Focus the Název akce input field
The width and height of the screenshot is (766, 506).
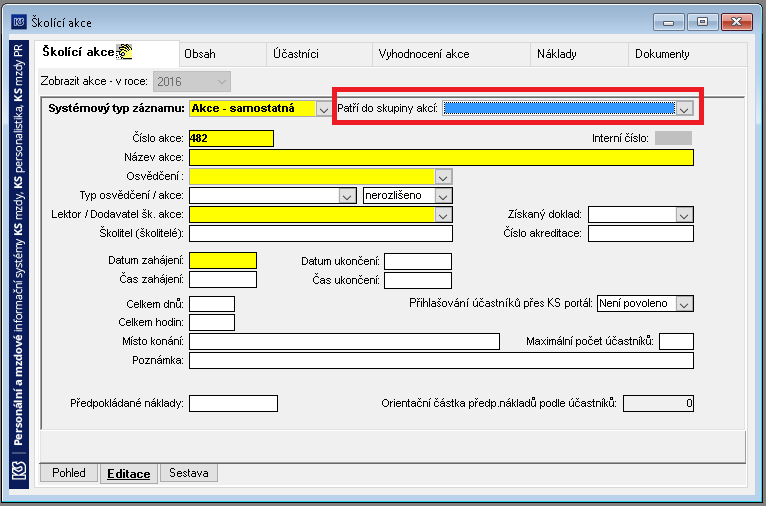[441, 157]
